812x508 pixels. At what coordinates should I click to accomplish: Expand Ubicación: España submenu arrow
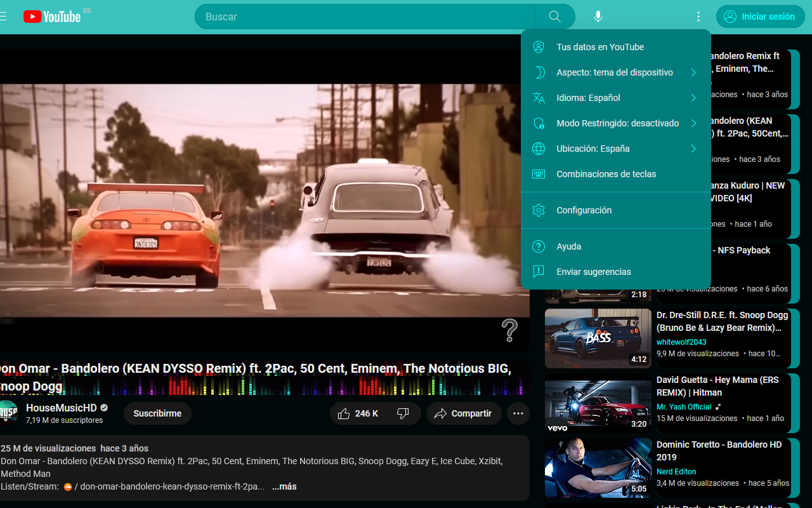[693, 149]
